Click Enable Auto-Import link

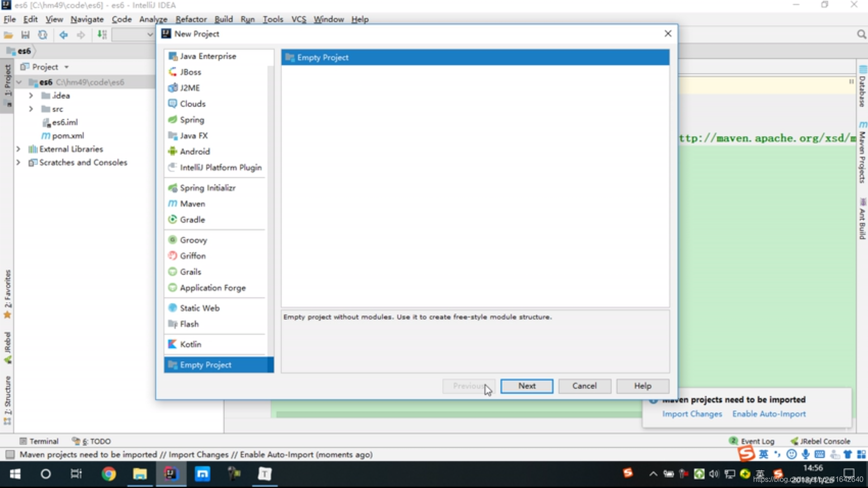coord(769,414)
